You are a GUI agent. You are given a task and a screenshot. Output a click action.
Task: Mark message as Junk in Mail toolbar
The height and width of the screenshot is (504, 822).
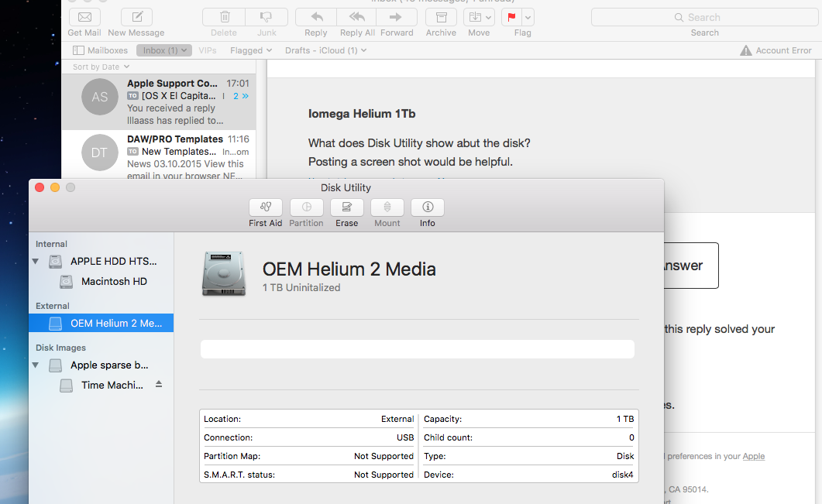[267, 17]
